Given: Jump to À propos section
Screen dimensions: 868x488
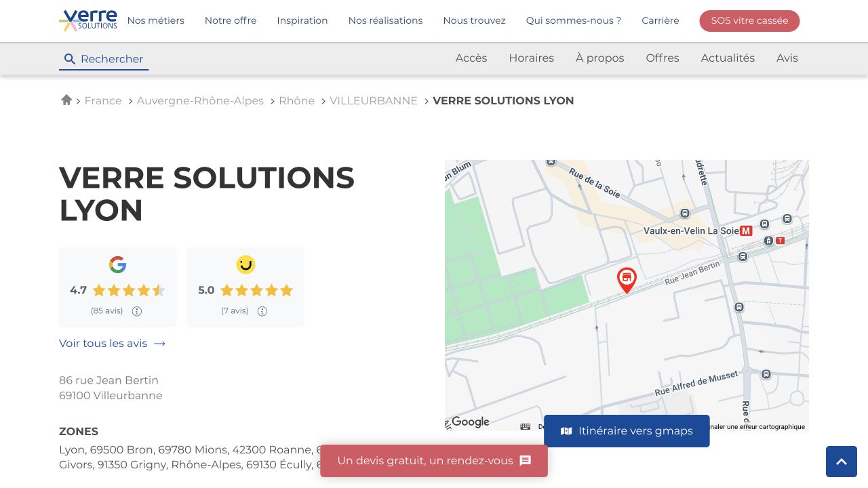Looking at the screenshot, I should pyautogui.click(x=600, y=58).
